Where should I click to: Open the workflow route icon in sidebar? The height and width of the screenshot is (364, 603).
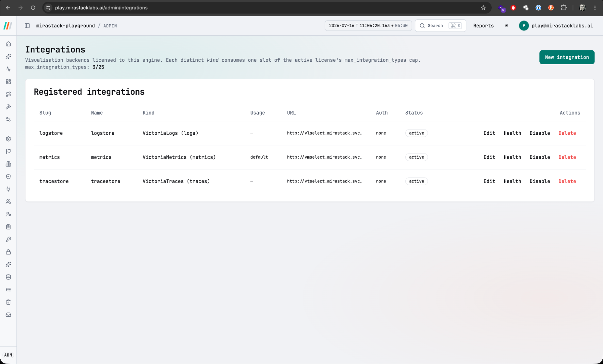[x=8, y=94]
